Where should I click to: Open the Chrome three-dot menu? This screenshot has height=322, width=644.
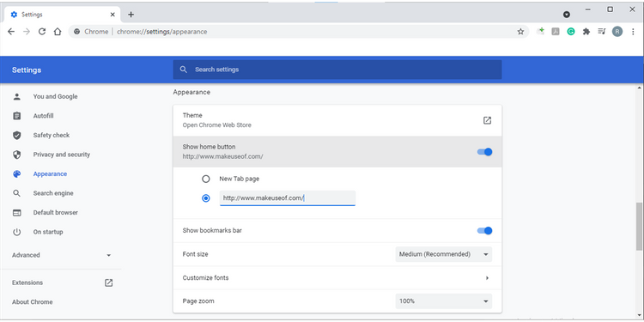click(633, 32)
